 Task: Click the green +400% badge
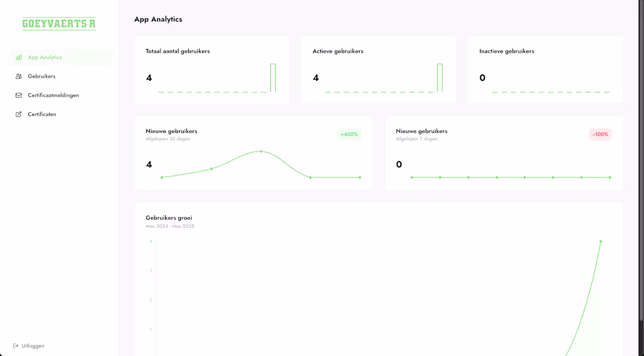tap(348, 134)
